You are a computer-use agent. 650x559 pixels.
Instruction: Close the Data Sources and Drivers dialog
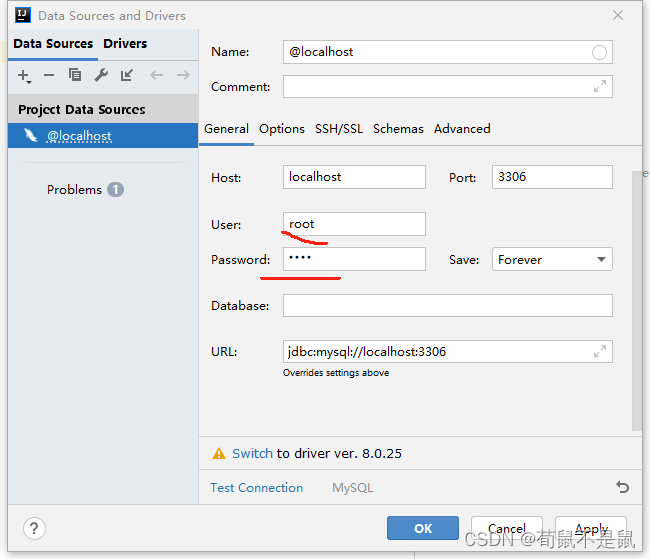click(x=618, y=15)
